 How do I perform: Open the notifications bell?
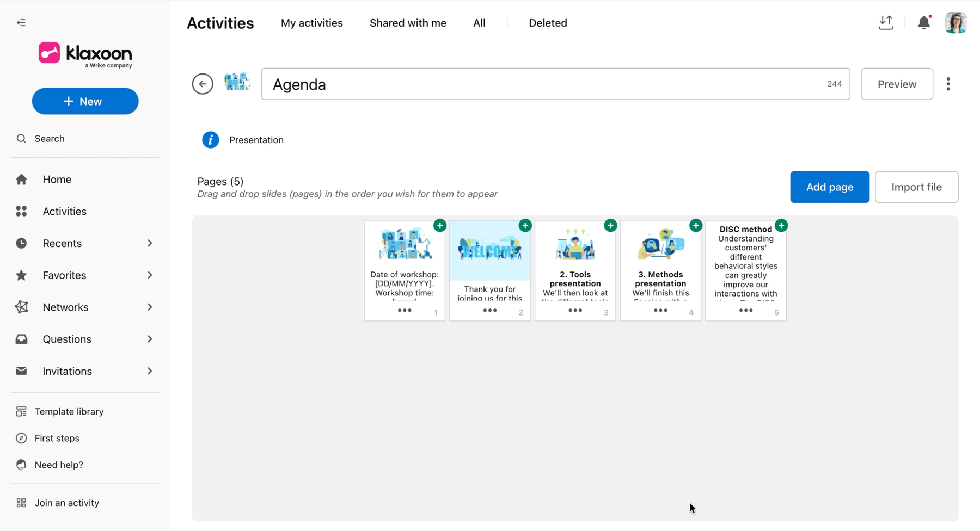click(924, 23)
